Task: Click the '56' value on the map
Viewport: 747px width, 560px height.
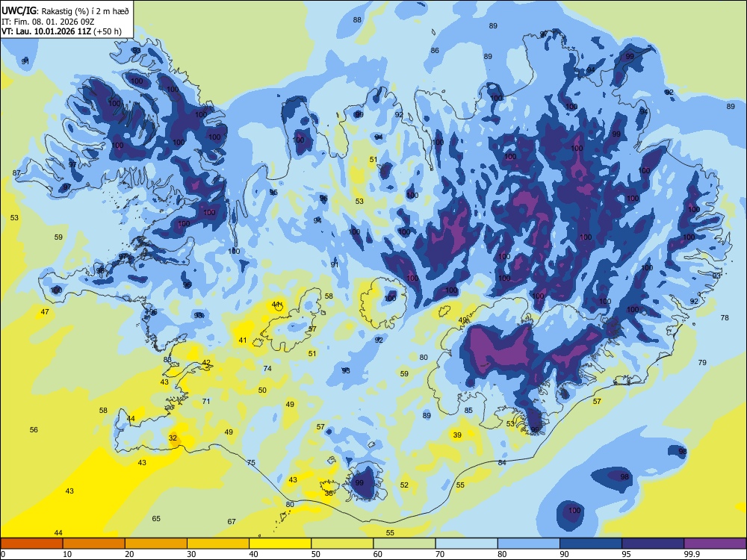Action: pos(34,429)
